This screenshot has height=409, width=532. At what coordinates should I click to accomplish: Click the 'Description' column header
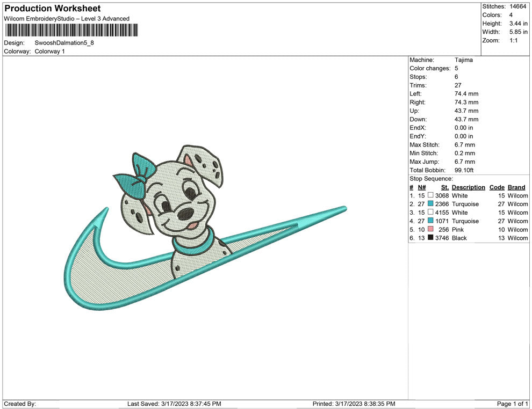pyautogui.click(x=468, y=187)
